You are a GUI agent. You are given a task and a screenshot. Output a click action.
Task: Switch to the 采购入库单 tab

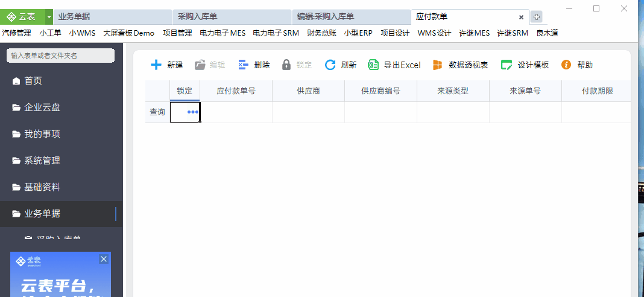point(232,17)
